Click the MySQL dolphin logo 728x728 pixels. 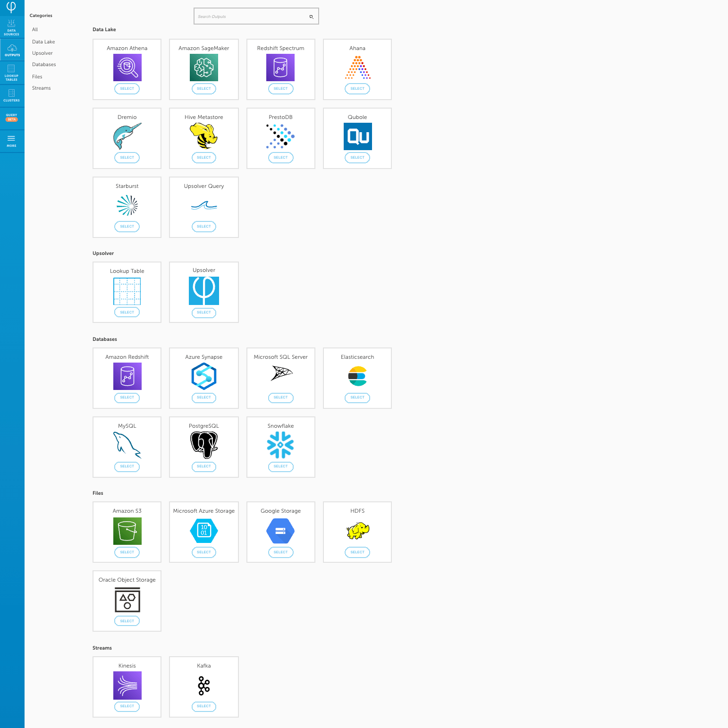pos(127,445)
